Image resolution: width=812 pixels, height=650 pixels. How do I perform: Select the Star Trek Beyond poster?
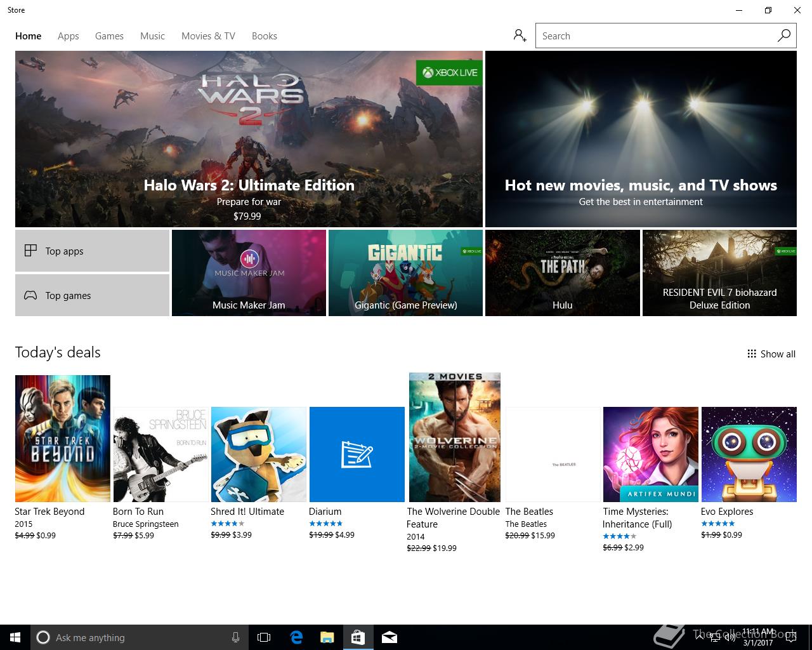coord(63,439)
